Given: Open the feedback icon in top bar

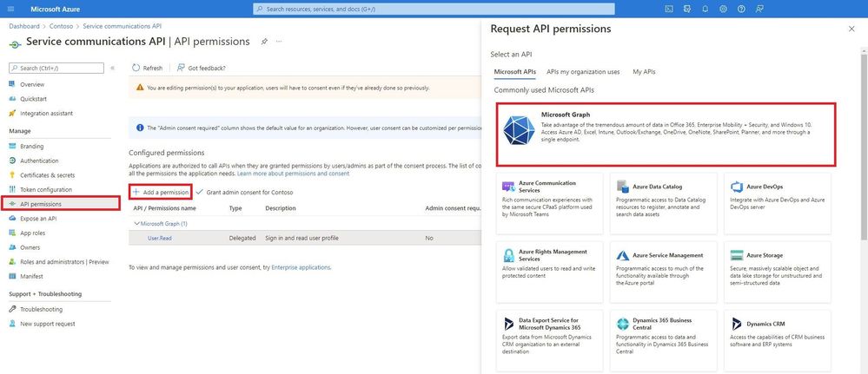Looking at the screenshot, I should click(759, 9).
